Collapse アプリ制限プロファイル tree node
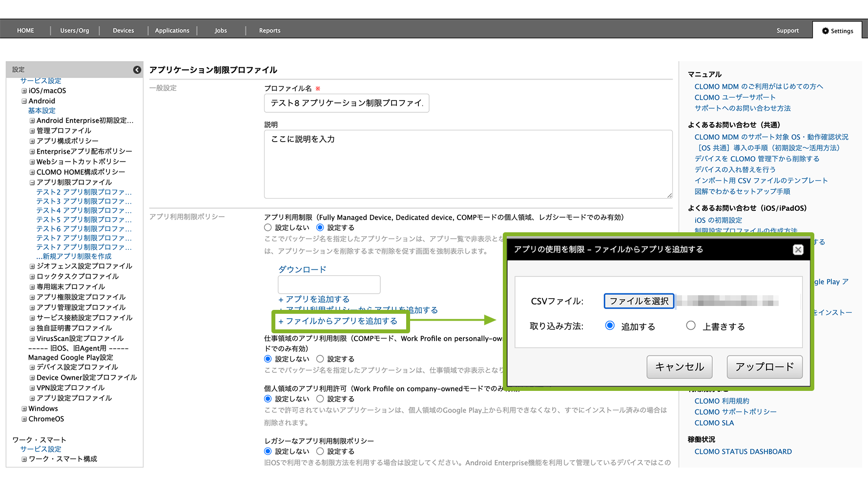Screen dimensions: 868x488 [x=32, y=183]
